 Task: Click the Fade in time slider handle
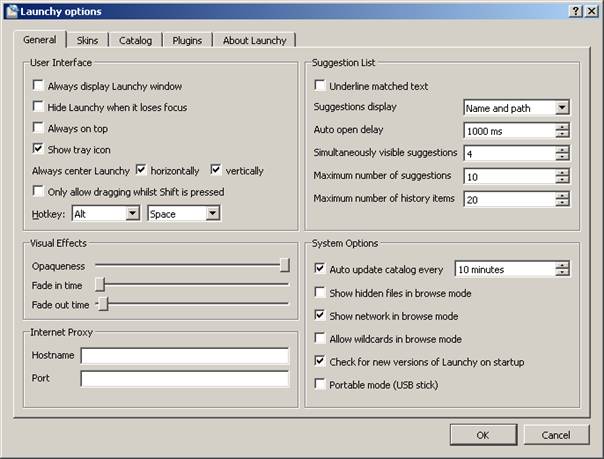click(100, 285)
